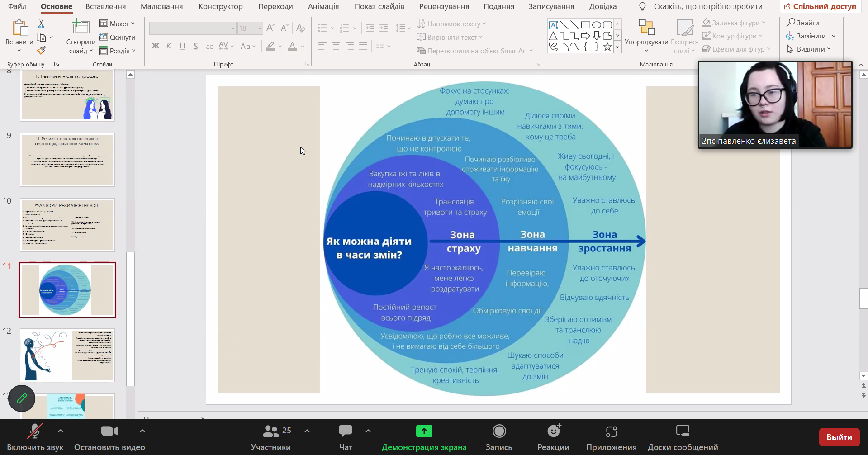The image size is (868, 455).
Task: Click the Format Painter brush icon
Action: coord(41,51)
